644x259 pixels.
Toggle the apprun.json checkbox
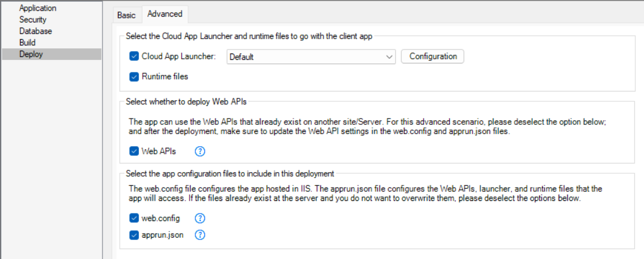point(134,235)
